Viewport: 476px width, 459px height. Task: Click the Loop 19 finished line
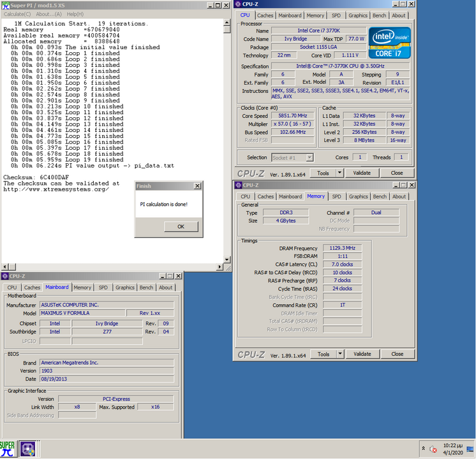point(67,159)
